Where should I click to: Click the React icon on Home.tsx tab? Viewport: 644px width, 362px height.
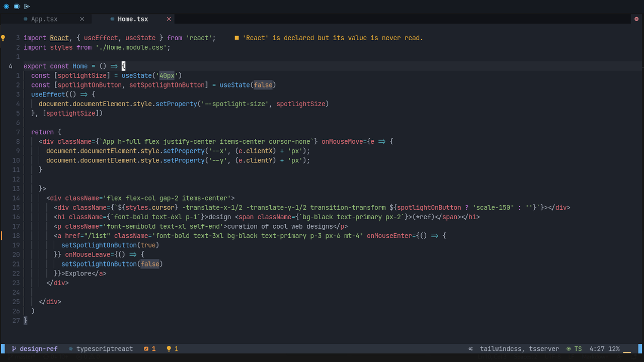112,19
